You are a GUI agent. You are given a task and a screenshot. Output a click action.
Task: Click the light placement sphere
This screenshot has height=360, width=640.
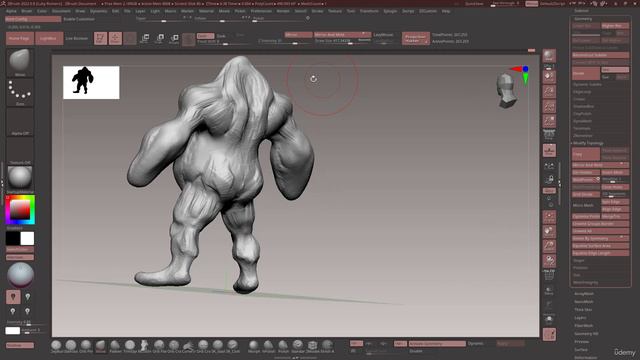(x=20, y=275)
